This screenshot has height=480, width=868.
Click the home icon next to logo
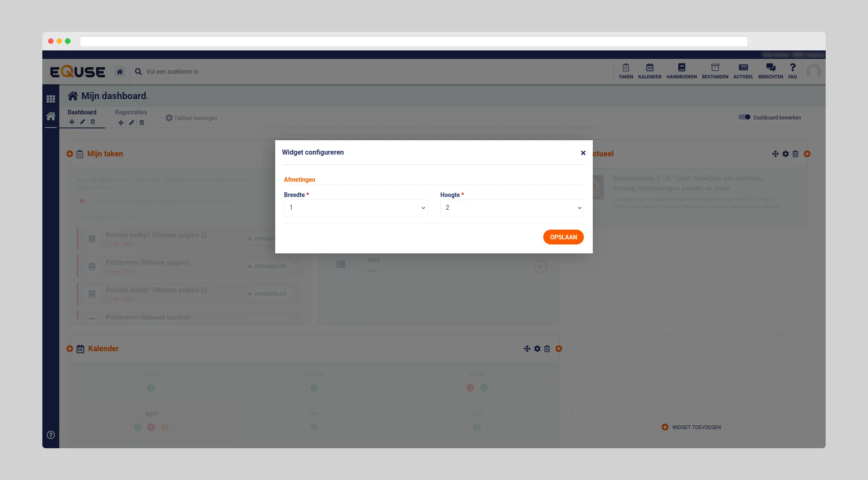120,72
